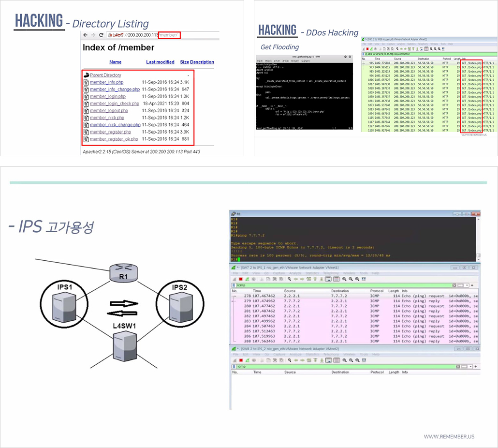Open the member_login.php link
The height and width of the screenshot is (448, 498).
[x=107, y=96]
